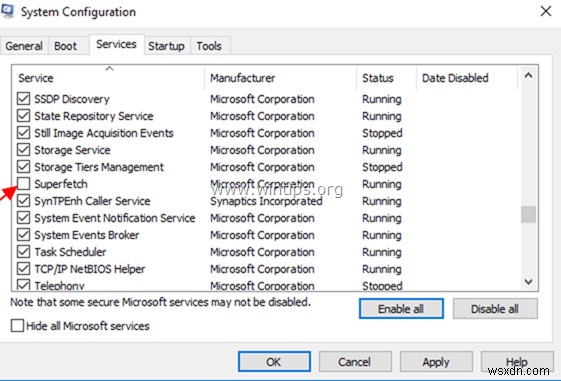Viewport: 561px width, 381px height.
Task: Uncheck the SSDP Discovery checkbox
Action: [24, 98]
